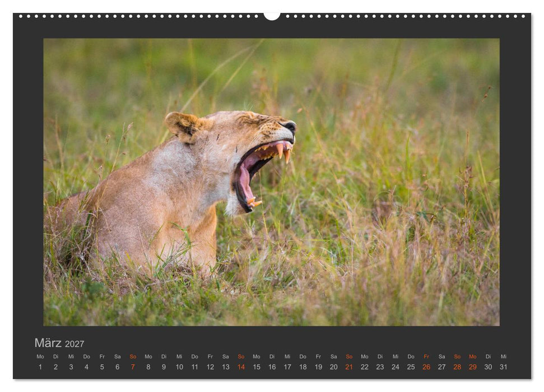Click the März month title
This screenshot has height=392, width=544.
coord(48,343)
